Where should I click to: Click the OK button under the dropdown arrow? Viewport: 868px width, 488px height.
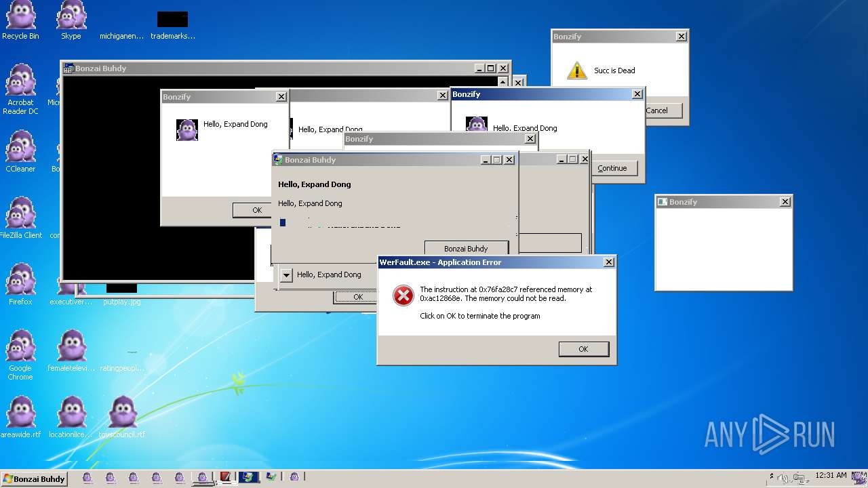coord(355,297)
